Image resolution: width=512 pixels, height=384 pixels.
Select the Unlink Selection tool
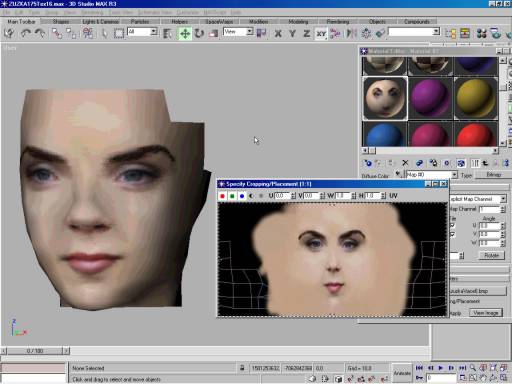point(71,33)
